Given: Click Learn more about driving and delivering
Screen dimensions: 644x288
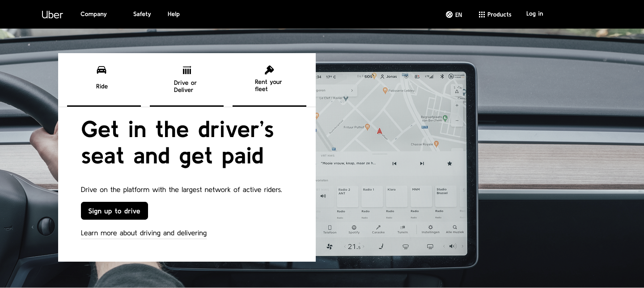Looking at the screenshot, I should click(144, 233).
